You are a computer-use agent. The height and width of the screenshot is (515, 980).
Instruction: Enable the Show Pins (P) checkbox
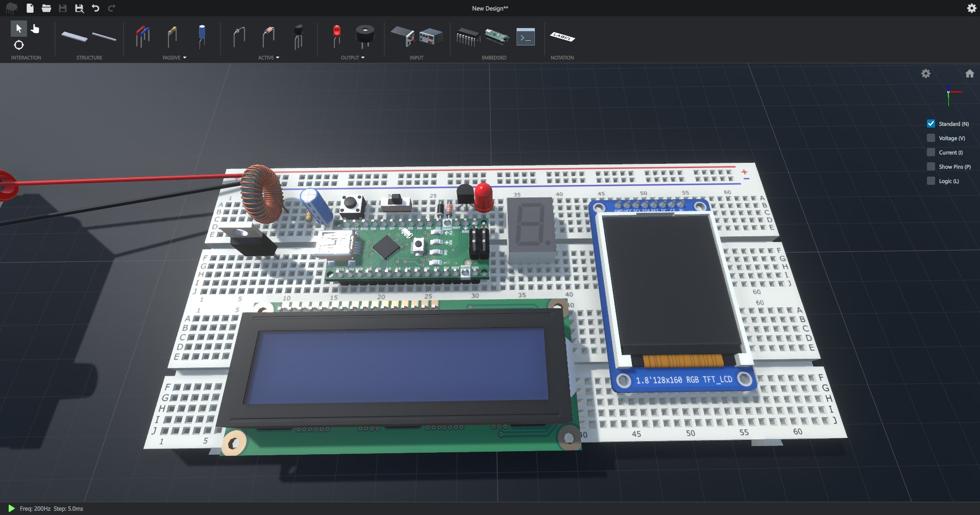(931, 167)
